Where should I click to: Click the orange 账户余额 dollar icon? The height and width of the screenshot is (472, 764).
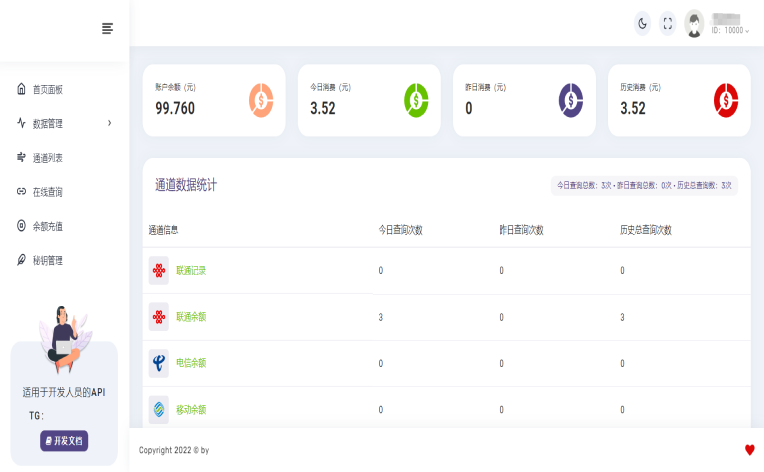tap(260, 100)
